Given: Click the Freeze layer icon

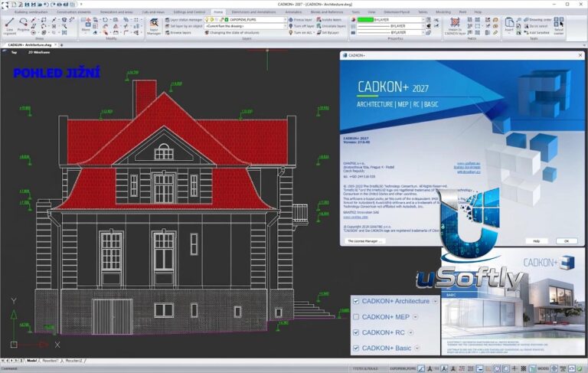Looking at the screenshot, I should 300,19.
